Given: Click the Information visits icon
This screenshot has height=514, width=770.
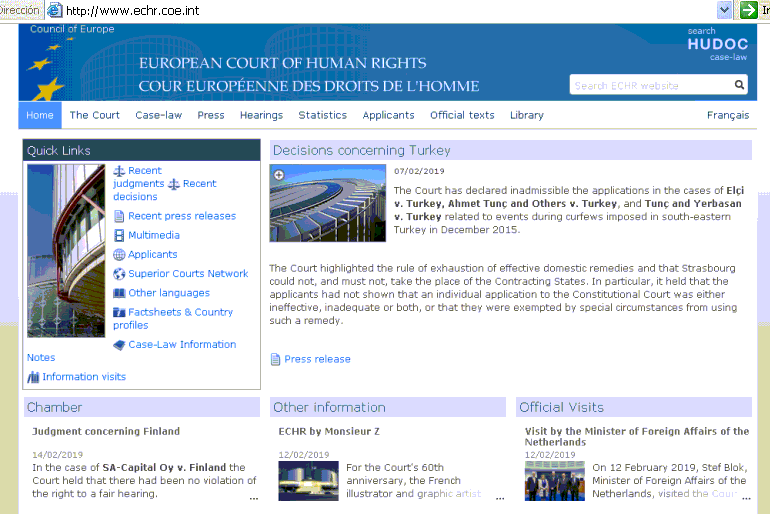Looking at the screenshot, I should pyautogui.click(x=34, y=377).
